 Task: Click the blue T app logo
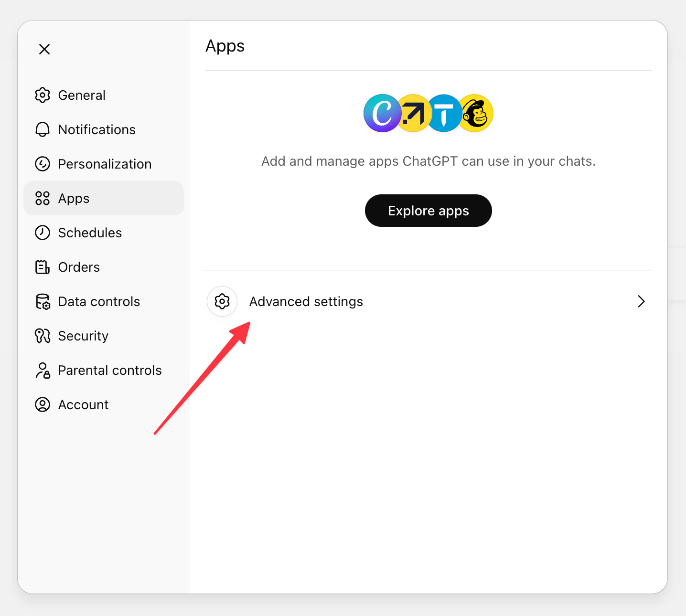(444, 113)
